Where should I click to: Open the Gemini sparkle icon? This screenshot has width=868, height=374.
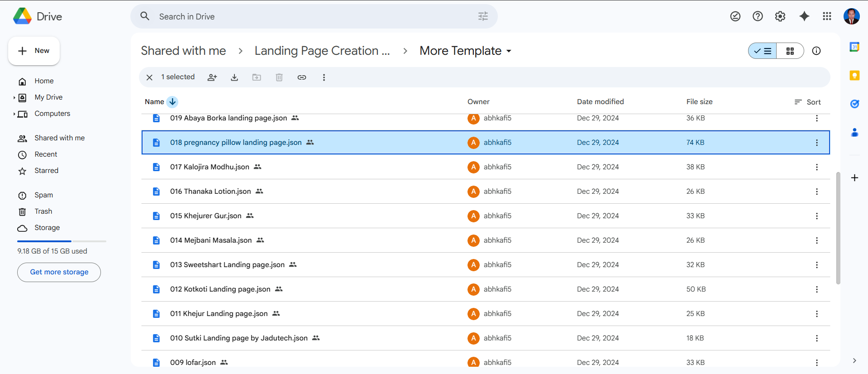click(804, 16)
